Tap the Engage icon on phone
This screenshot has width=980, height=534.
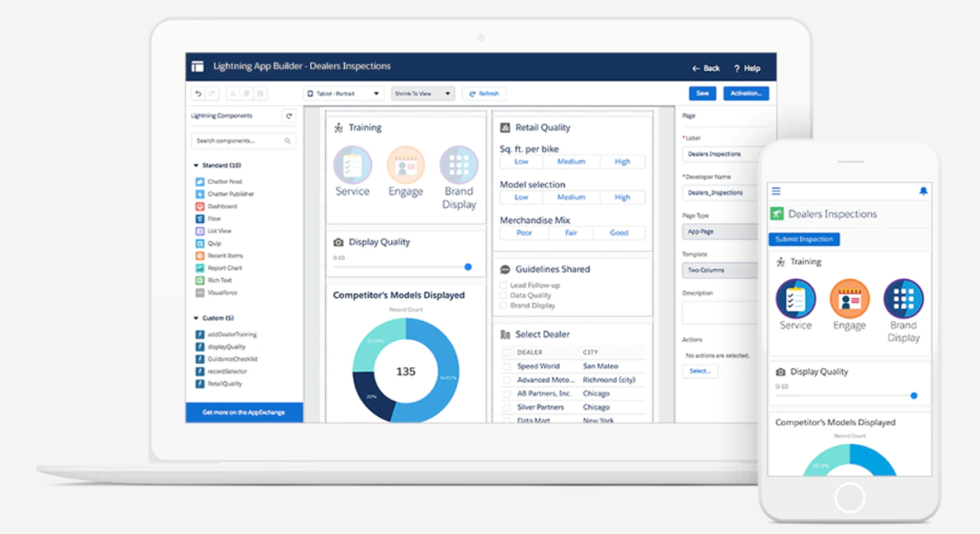pos(849,298)
